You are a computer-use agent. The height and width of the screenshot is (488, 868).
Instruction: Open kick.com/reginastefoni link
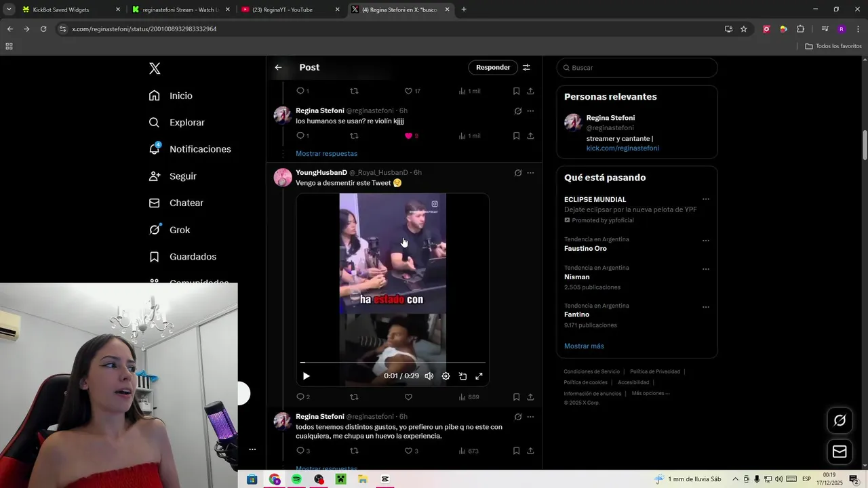[623, 148]
